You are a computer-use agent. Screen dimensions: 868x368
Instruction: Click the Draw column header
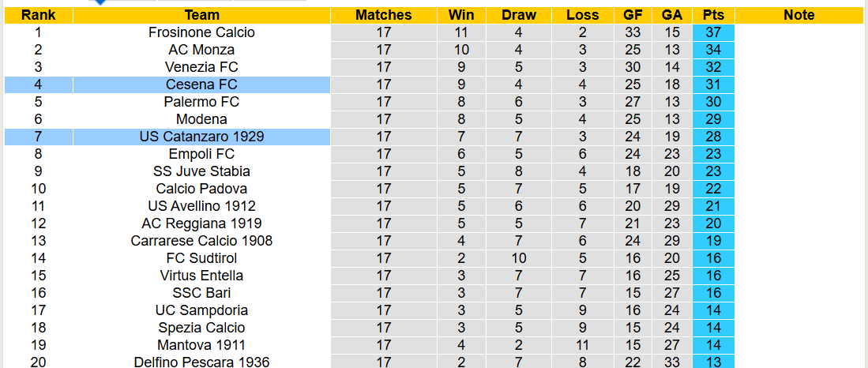pos(518,15)
